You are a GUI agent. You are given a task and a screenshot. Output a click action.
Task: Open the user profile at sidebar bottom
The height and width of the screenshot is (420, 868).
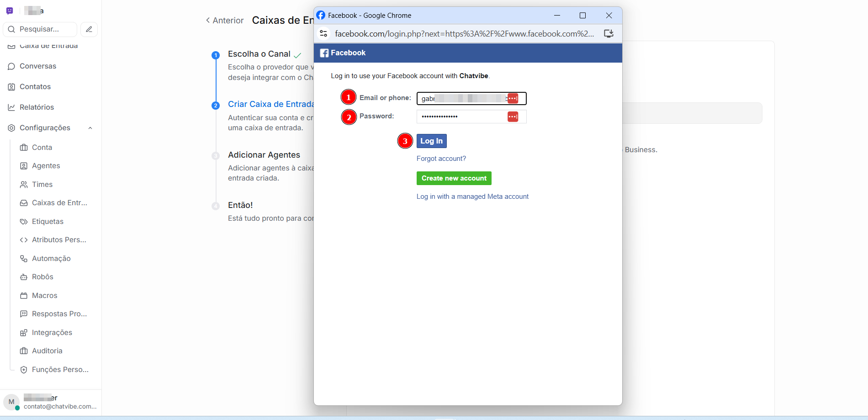51,402
